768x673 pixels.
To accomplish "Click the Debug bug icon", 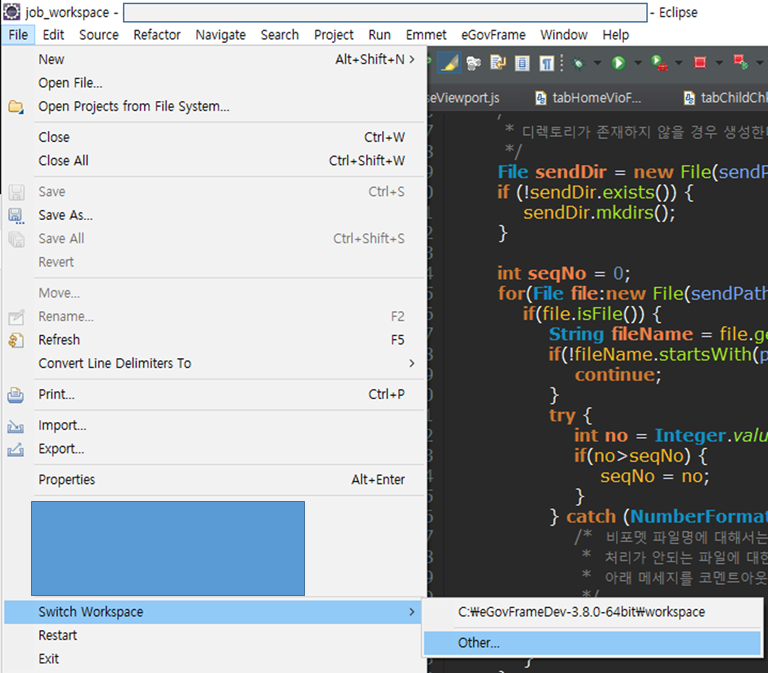I will pos(579,63).
